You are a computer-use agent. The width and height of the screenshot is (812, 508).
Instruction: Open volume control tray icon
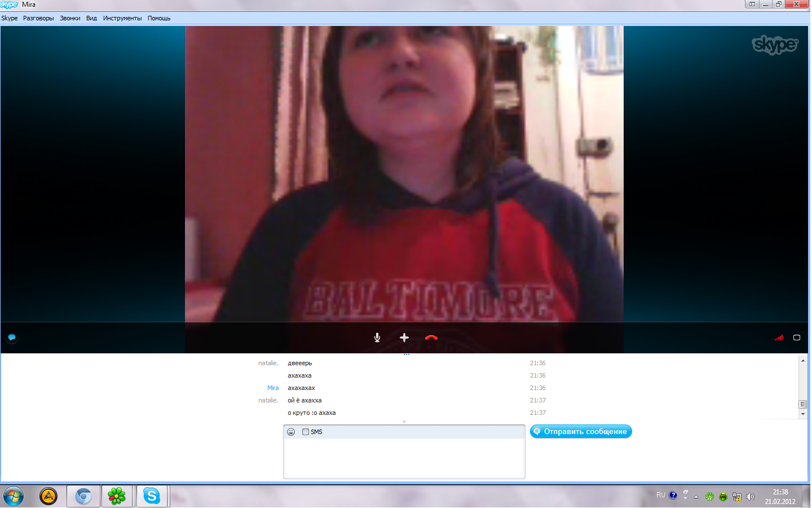pos(750,497)
